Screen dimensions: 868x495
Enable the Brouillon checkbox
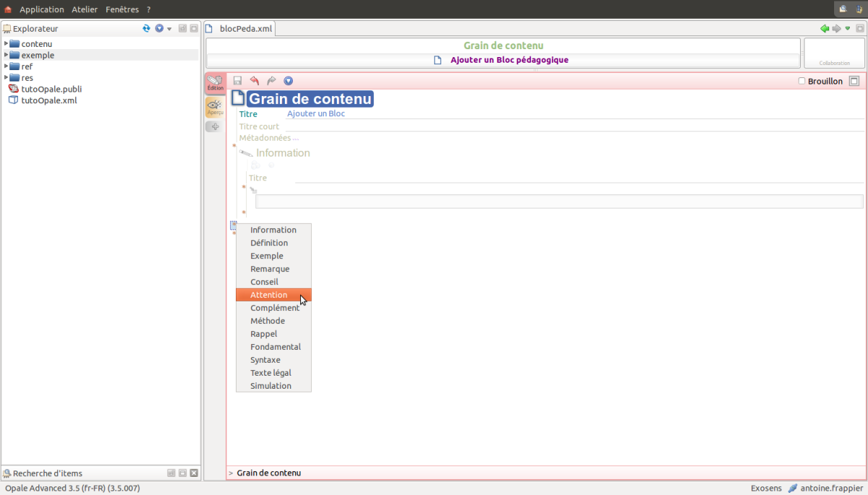click(801, 81)
